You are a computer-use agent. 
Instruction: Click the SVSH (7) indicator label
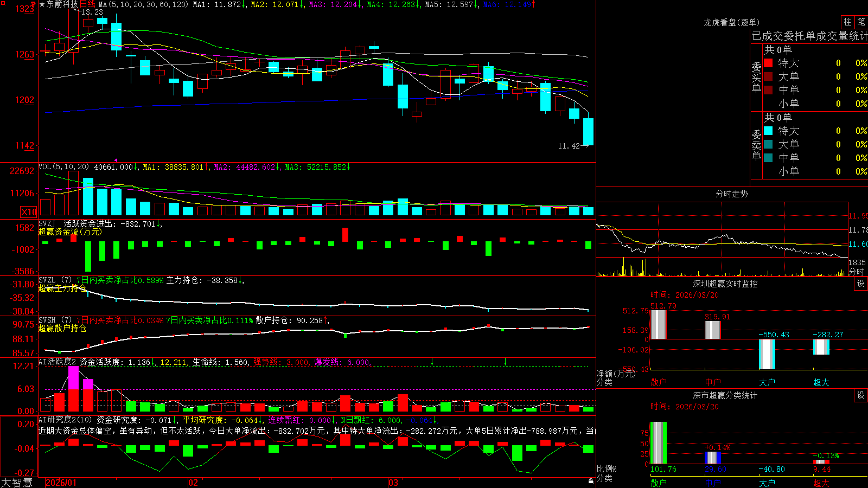point(55,320)
